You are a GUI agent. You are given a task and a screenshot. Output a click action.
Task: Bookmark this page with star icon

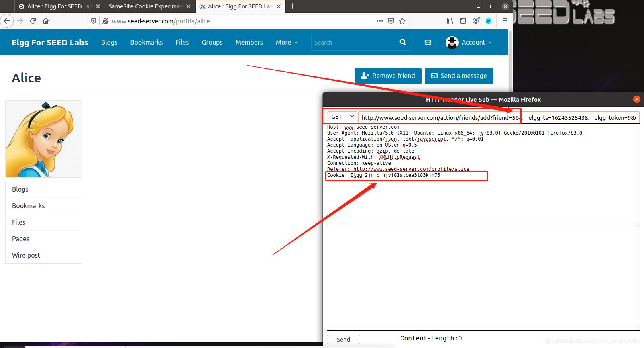402,21
